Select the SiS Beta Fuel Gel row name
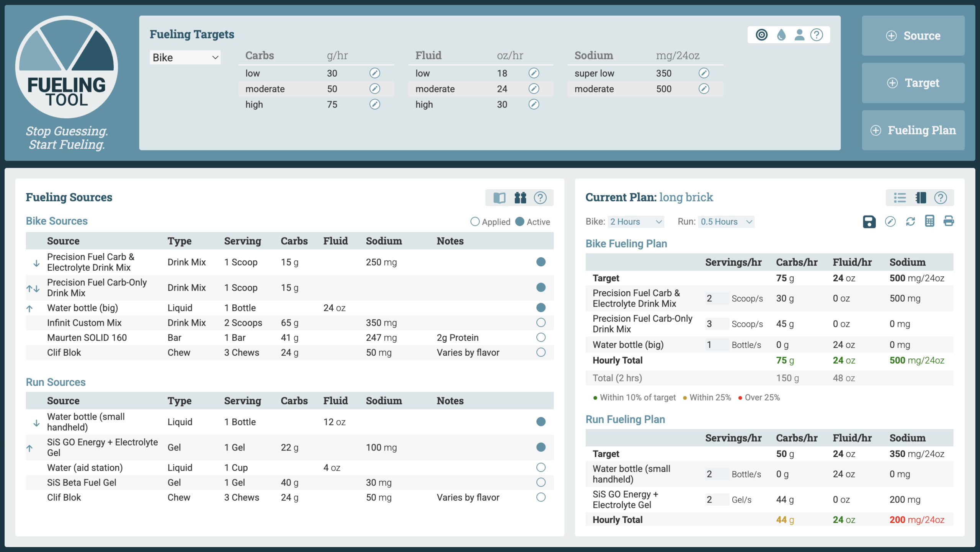This screenshot has height=552, width=980. tap(82, 482)
